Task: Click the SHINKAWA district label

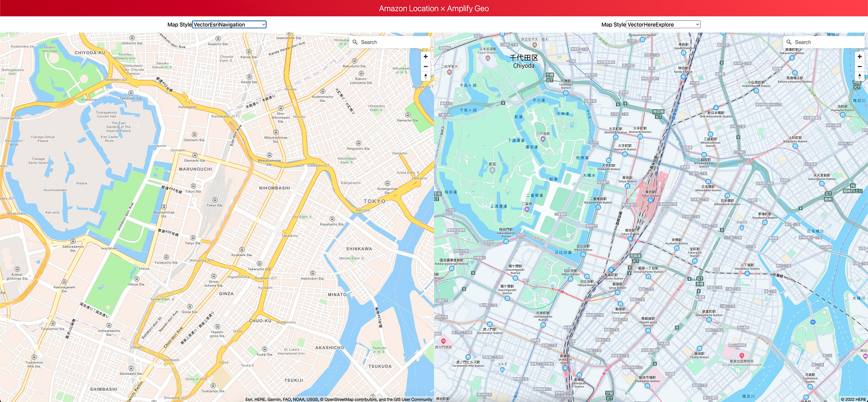Action: click(x=359, y=249)
